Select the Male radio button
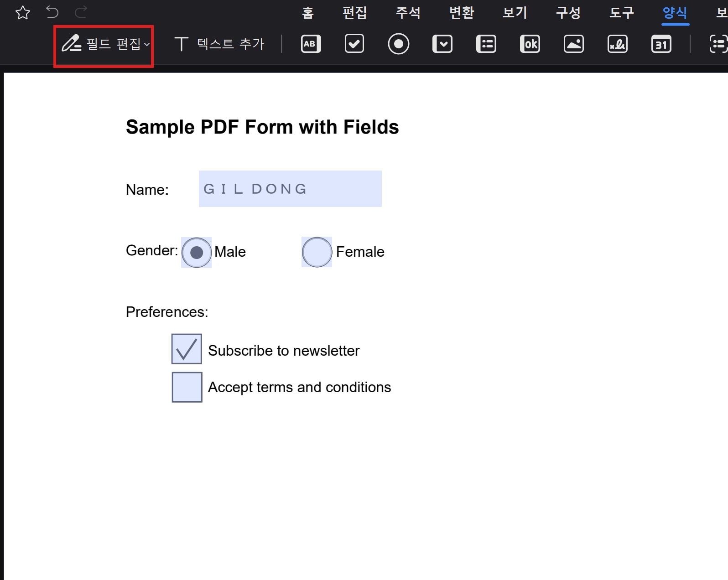The width and height of the screenshot is (728, 580). point(197,252)
